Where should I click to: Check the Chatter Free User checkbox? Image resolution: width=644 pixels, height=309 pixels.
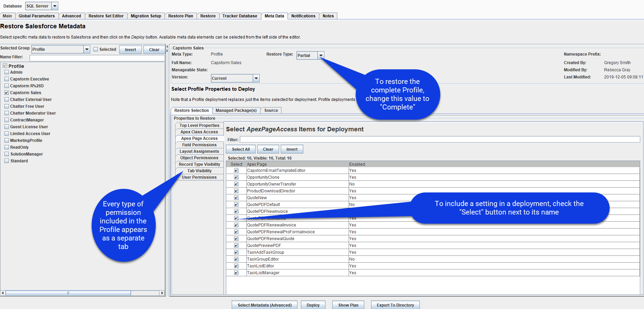6,106
